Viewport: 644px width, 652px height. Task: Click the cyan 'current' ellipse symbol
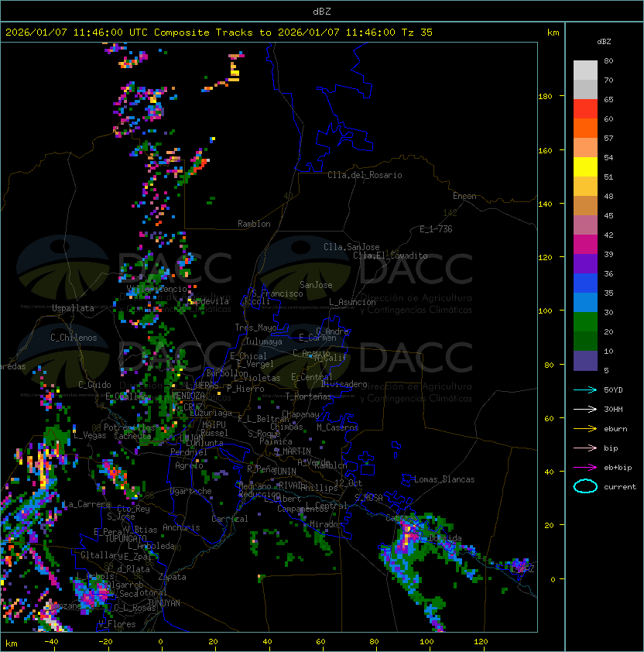[585, 486]
